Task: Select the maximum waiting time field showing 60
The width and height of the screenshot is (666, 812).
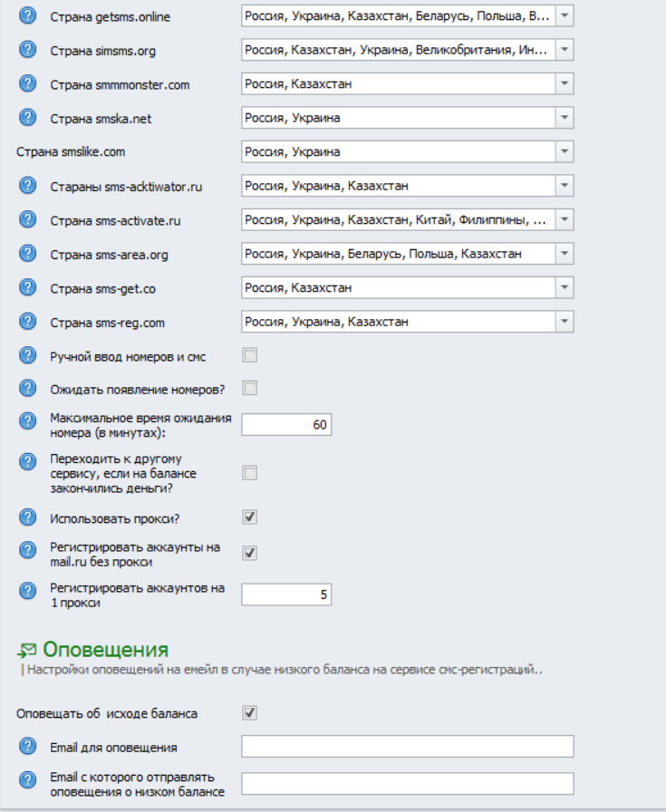Action: 285,421
